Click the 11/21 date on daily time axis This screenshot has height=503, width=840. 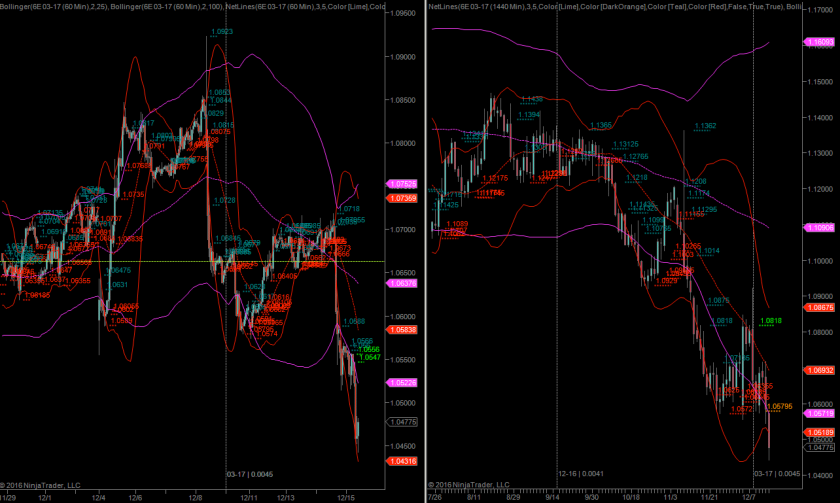pos(709,497)
